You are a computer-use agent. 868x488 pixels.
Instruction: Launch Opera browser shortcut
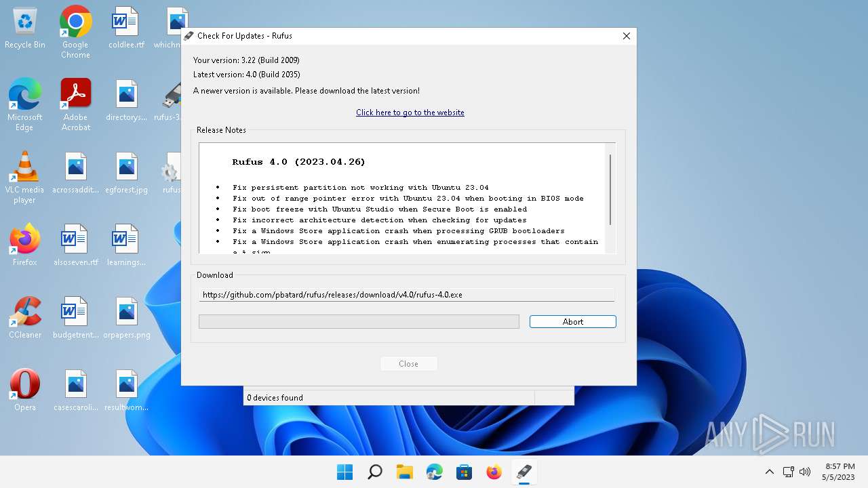25,390
